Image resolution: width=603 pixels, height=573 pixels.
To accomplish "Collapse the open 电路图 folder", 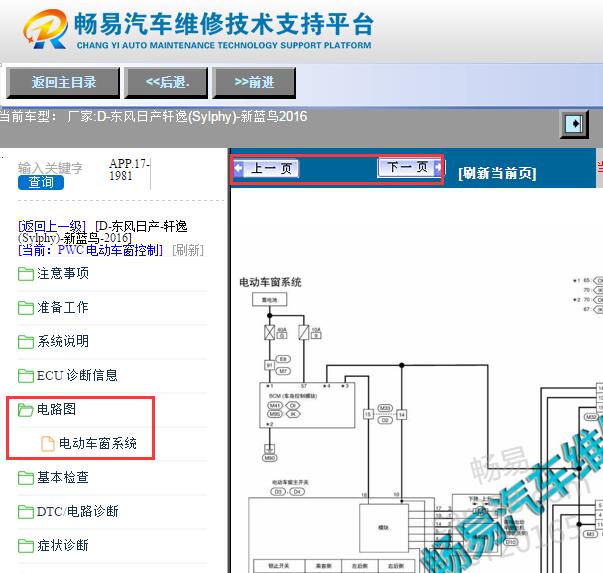I will pos(56,409).
